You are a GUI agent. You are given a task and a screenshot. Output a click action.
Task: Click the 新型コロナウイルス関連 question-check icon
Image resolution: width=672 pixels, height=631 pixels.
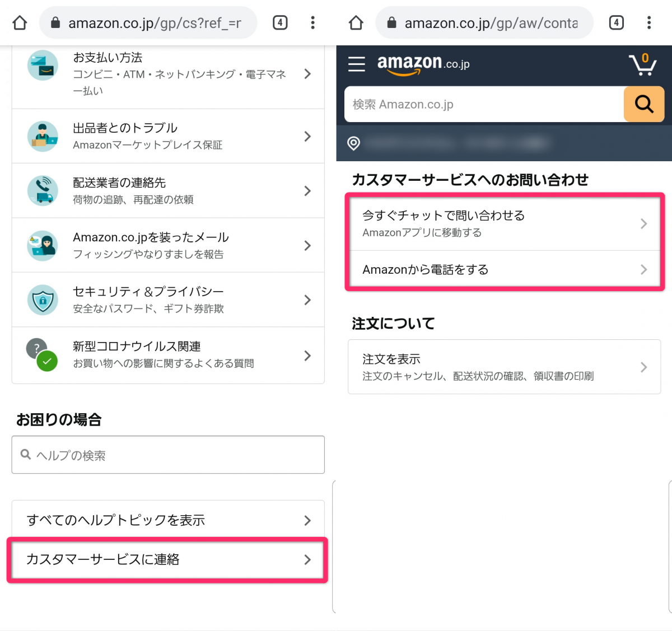point(43,355)
